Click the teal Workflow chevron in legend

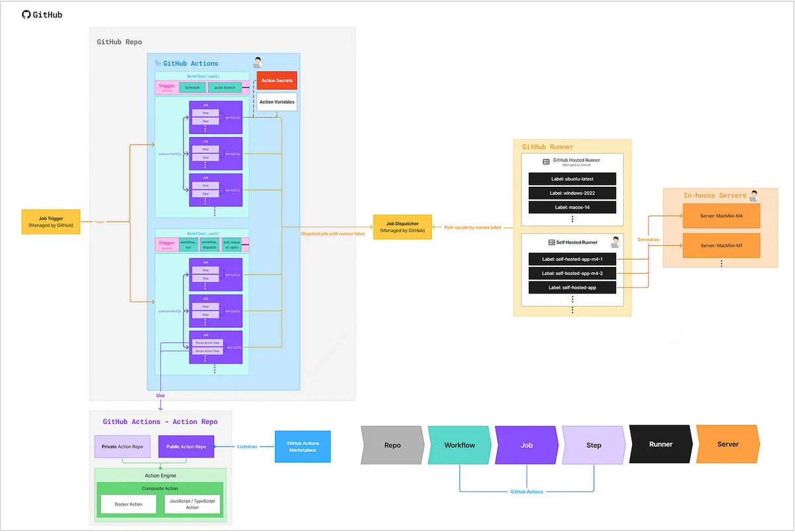click(x=459, y=445)
